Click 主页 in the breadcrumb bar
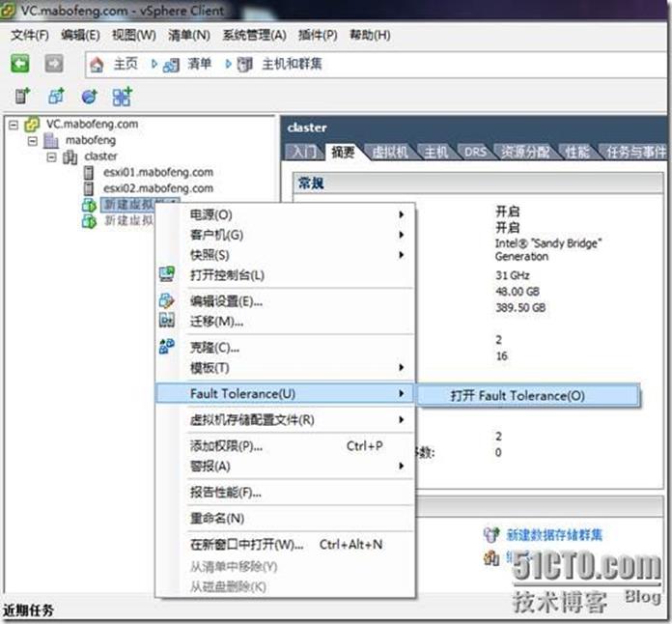The height and width of the screenshot is (624, 672). 126,65
